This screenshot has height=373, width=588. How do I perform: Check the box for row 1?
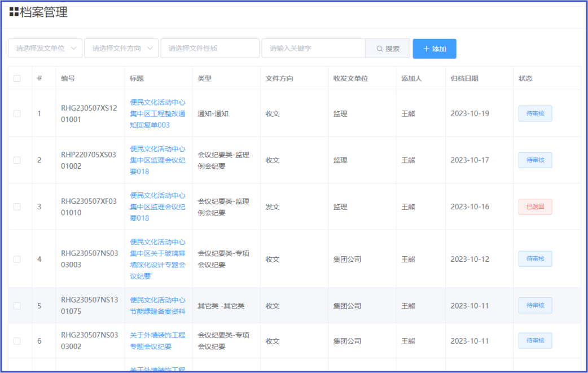[17, 113]
